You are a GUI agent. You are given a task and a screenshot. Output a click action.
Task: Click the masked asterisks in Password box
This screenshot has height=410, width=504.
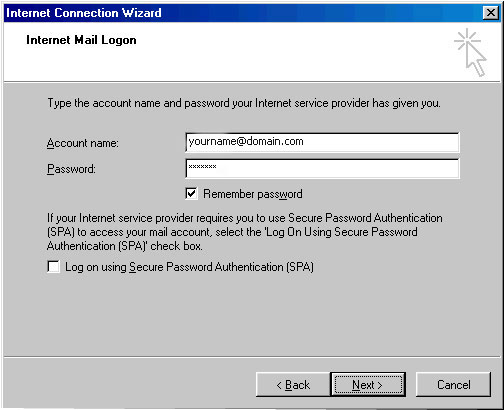202,166
